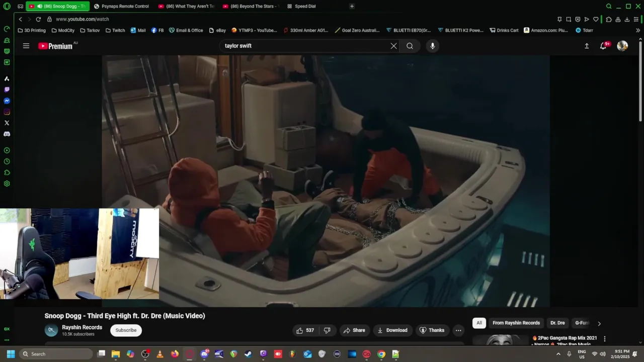Open settings gear in Opera sidebar
The height and width of the screenshot is (362, 644).
(x=7, y=184)
